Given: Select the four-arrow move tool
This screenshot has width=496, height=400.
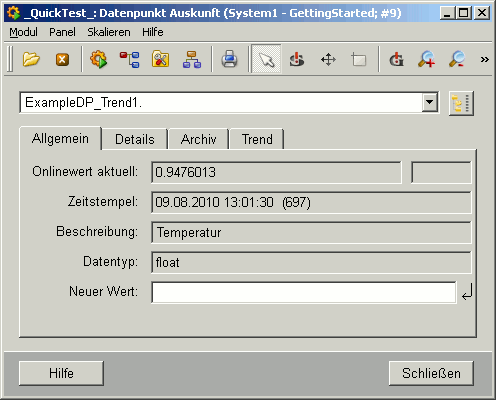Looking at the screenshot, I should tap(328, 60).
